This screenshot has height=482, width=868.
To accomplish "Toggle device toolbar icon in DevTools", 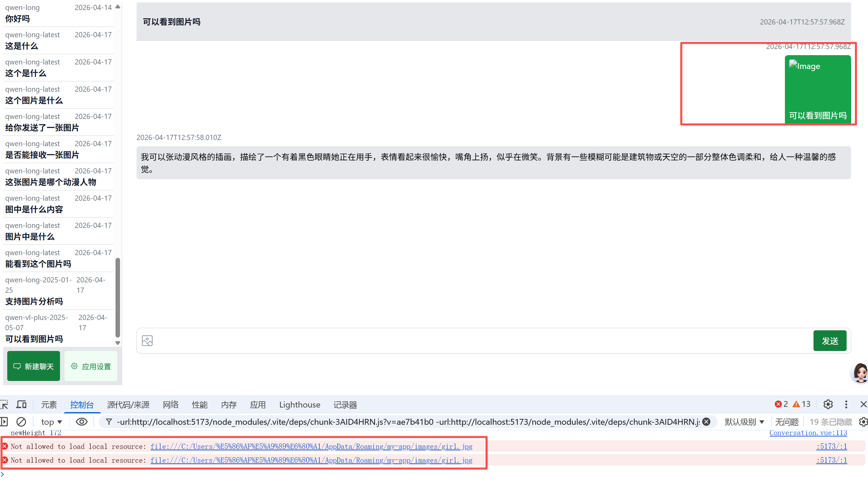I will (21, 404).
